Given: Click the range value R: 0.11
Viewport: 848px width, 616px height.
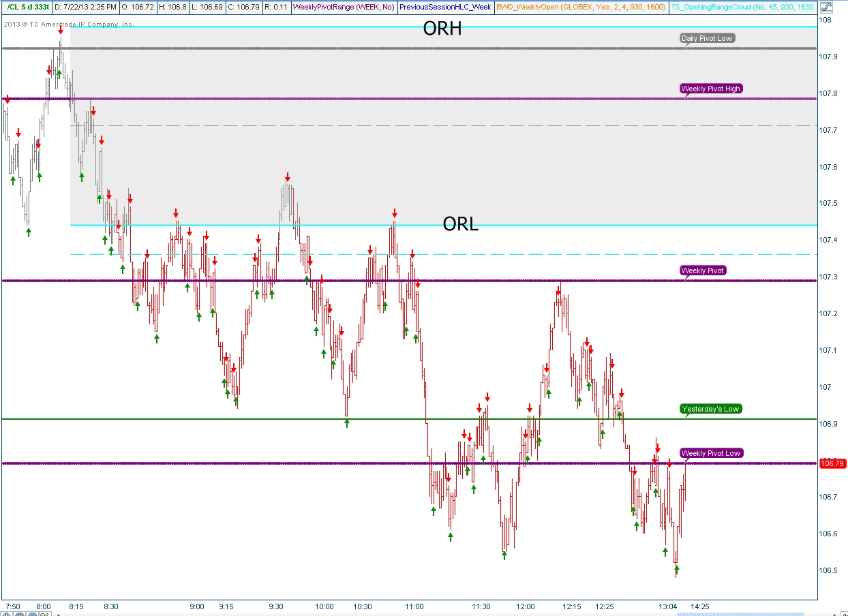Looking at the screenshot, I should [277, 7].
